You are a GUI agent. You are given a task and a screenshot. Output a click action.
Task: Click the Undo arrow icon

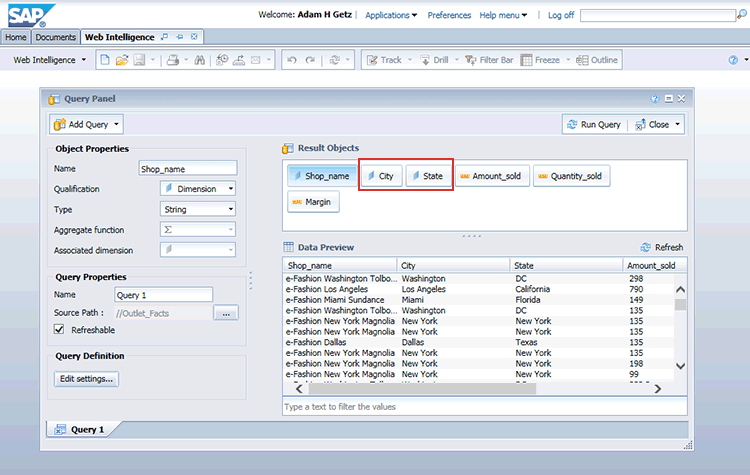(x=292, y=60)
